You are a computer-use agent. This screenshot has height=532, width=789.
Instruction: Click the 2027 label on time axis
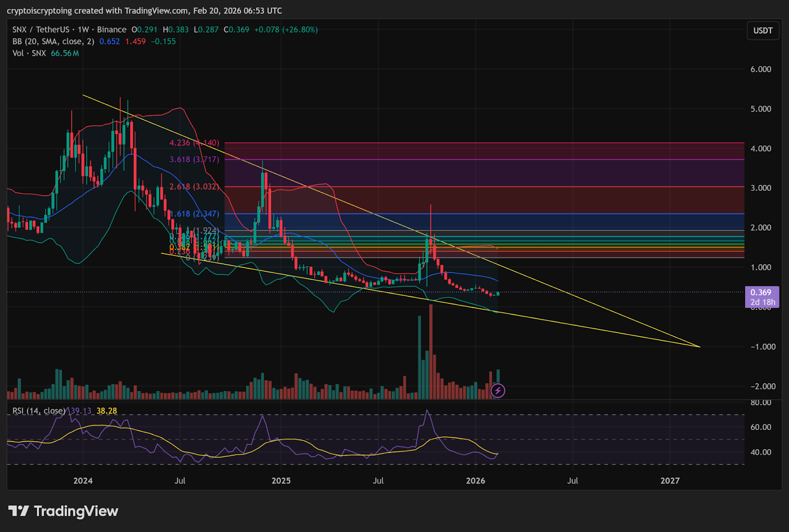[670, 481]
